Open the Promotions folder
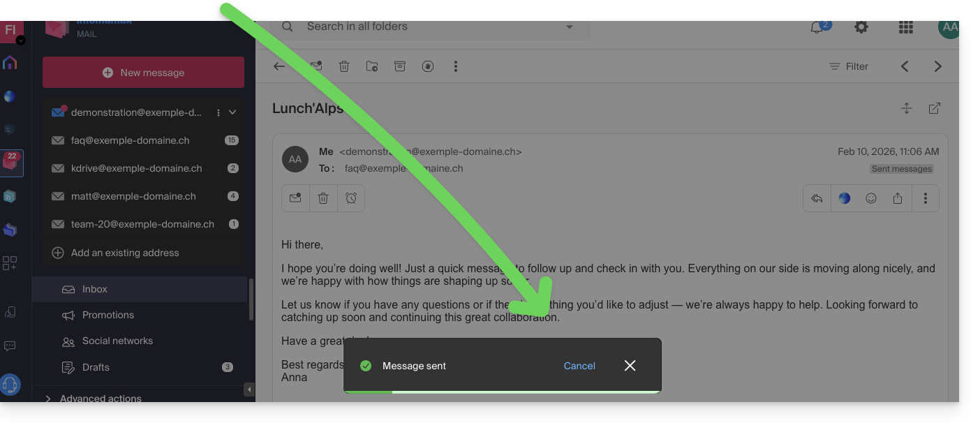This screenshot has width=980, height=423. pyautogui.click(x=108, y=315)
